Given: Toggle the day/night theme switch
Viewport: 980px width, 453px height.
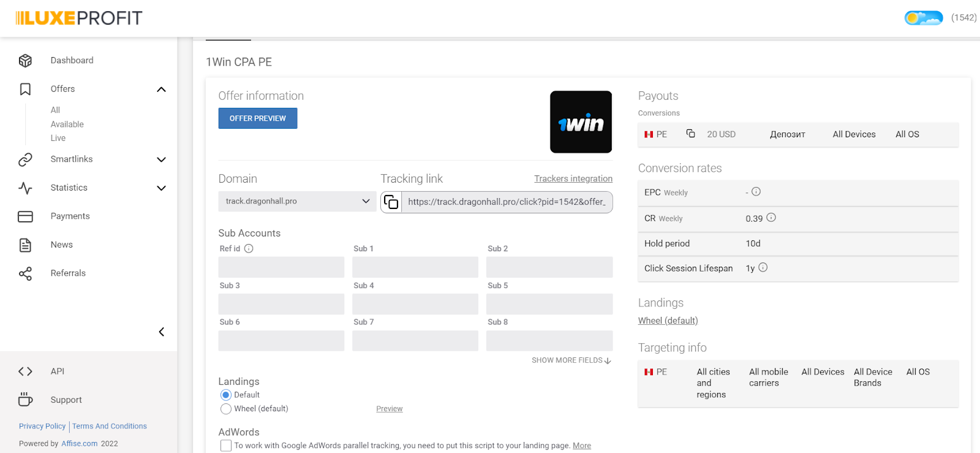Looking at the screenshot, I should coord(924,18).
